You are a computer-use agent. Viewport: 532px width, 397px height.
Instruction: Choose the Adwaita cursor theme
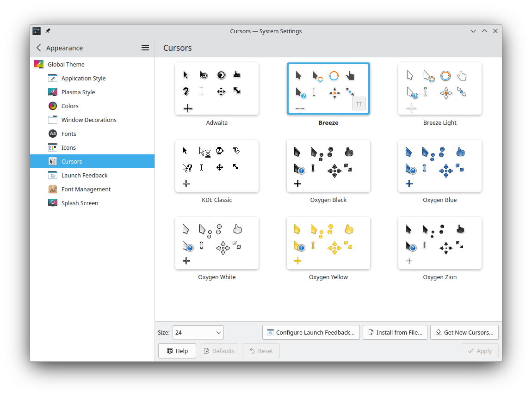click(217, 89)
